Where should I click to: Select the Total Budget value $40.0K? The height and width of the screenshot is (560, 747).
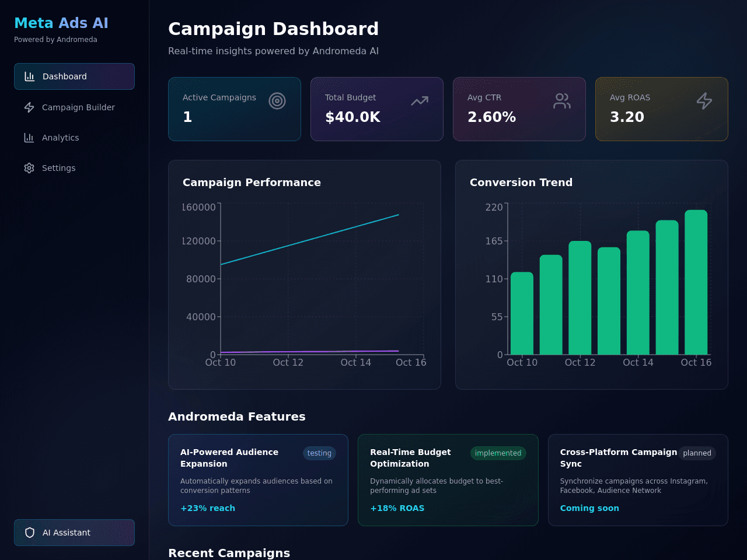pyautogui.click(x=352, y=117)
